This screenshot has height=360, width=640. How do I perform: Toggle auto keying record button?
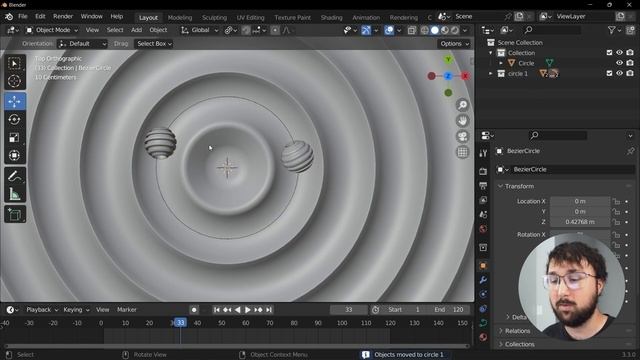pyautogui.click(x=194, y=310)
